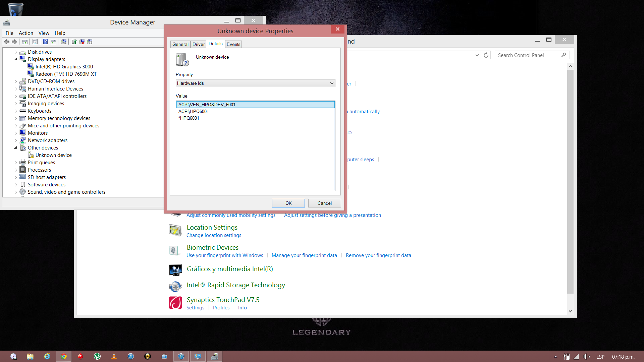Expand the Network adapters tree node
Screen dimensions: 644x362
pos(15,140)
